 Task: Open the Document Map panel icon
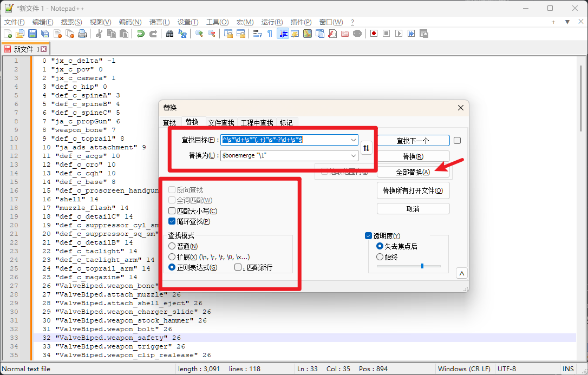click(x=308, y=34)
